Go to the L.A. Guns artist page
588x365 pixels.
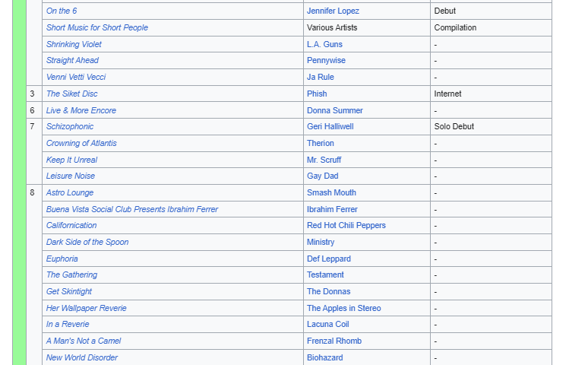324,45
